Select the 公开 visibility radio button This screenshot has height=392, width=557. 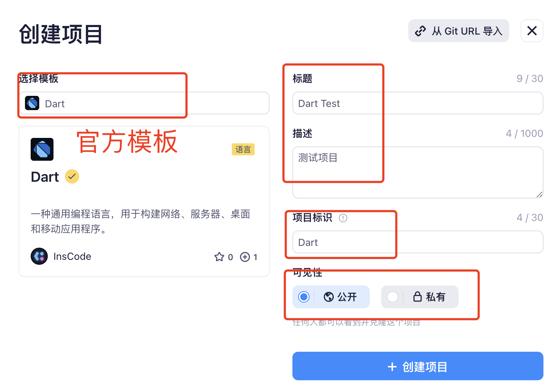click(304, 297)
